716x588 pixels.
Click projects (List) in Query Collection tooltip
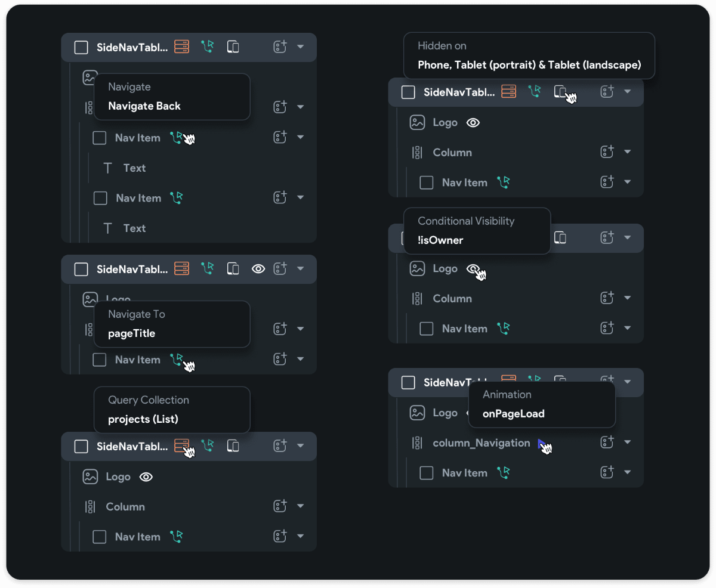[143, 419]
